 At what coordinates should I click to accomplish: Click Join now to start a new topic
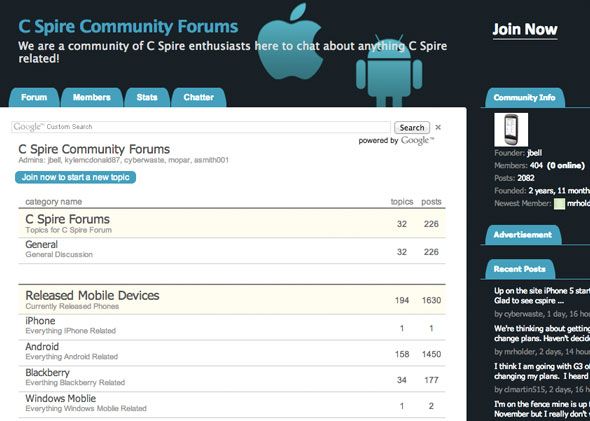[x=75, y=177]
